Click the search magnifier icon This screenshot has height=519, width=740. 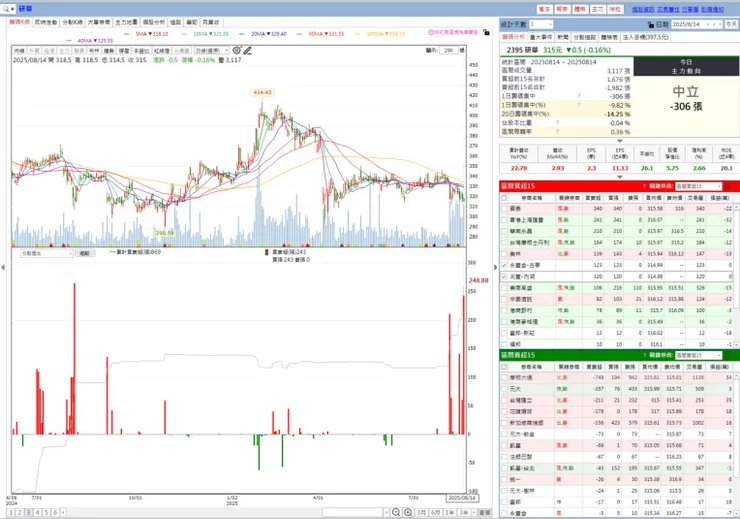[6, 9]
